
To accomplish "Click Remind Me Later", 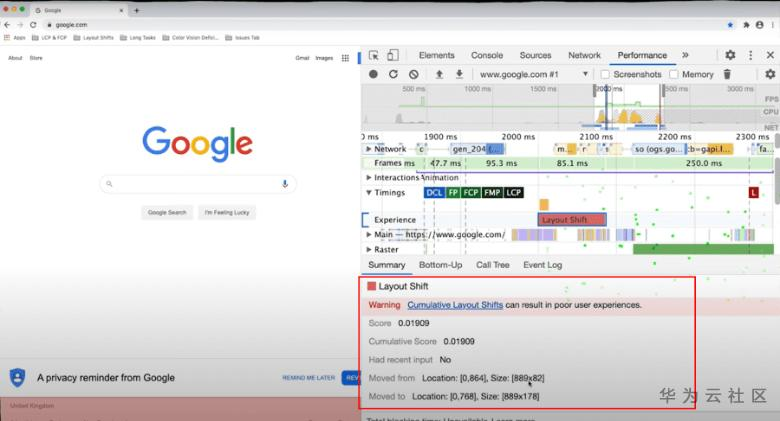I will [308, 378].
